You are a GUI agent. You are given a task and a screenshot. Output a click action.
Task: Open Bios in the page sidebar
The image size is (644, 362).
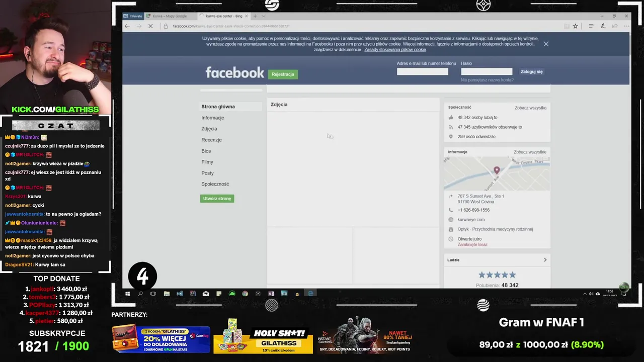pos(206,151)
